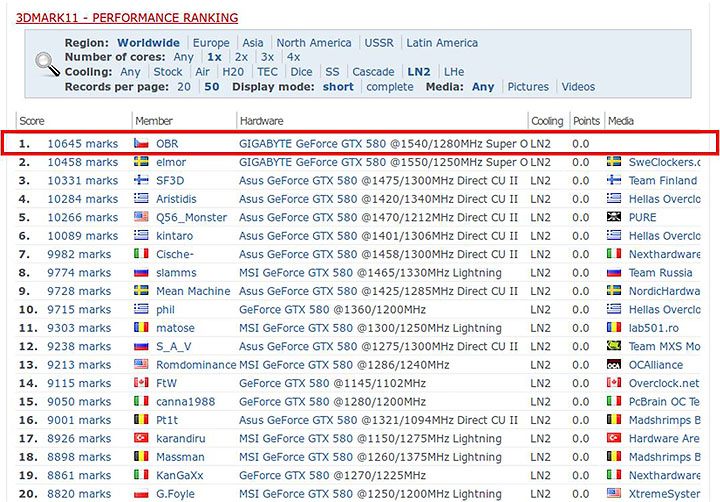Viewport: 720px width, 502px height.
Task: Click the flag icon beside Team Russia
Action: [x=614, y=272]
